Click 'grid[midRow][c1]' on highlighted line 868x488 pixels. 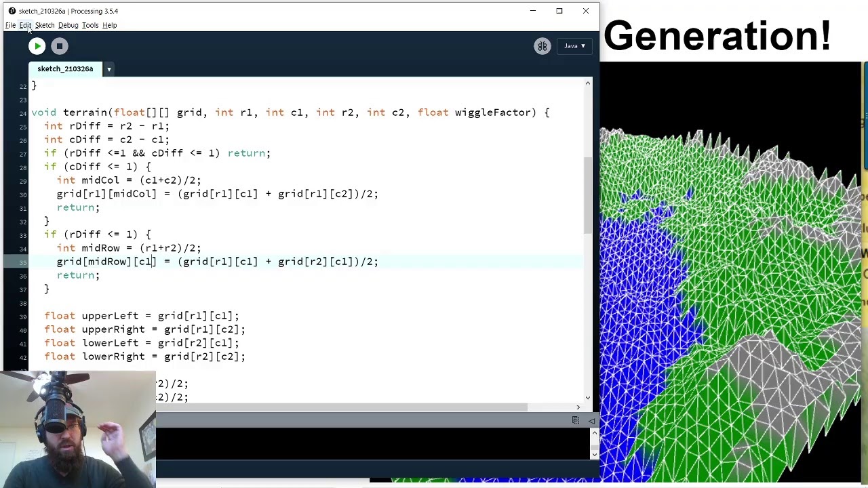coord(106,262)
